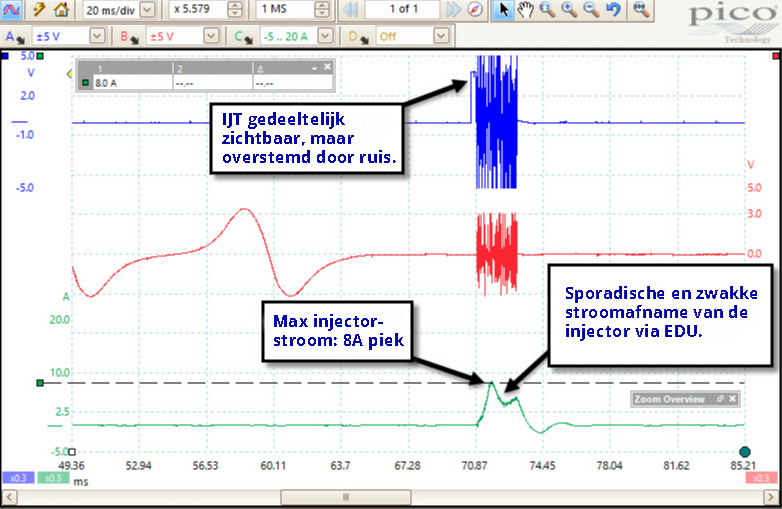Click the green ruler handle at 8 A
Image resolution: width=782 pixels, height=509 pixels.
[40, 383]
